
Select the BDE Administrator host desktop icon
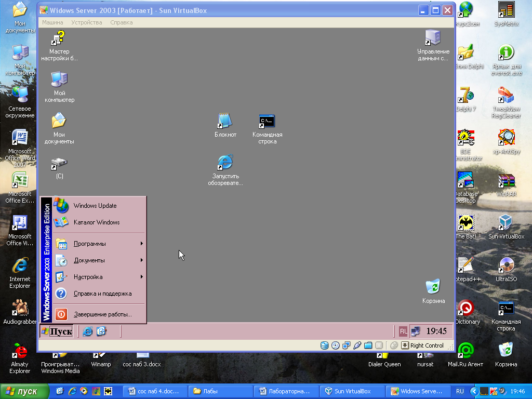tap(468, 145)
